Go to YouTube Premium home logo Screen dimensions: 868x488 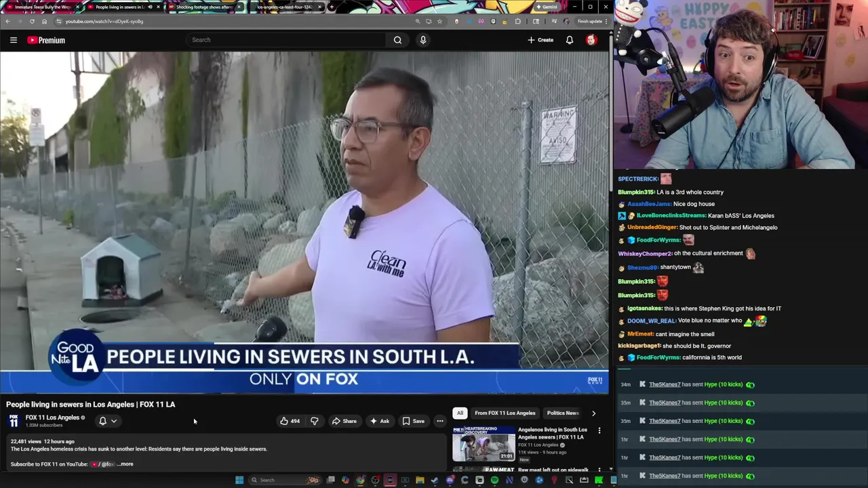pyautogui.click(x=46, y=40)
